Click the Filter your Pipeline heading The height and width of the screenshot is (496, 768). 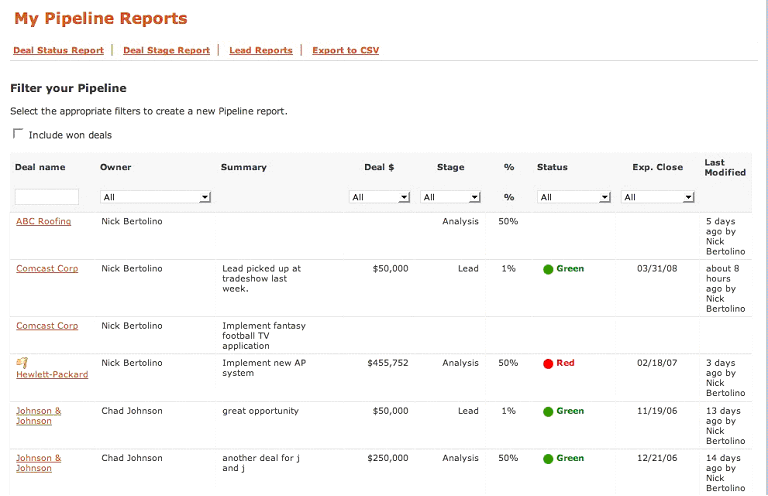point(69,88)
